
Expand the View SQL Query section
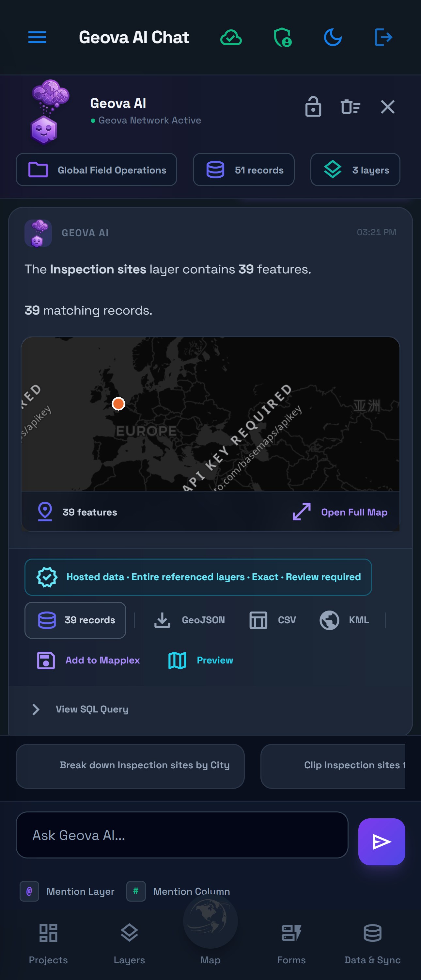pyautogui.click(x=80, y=709)
